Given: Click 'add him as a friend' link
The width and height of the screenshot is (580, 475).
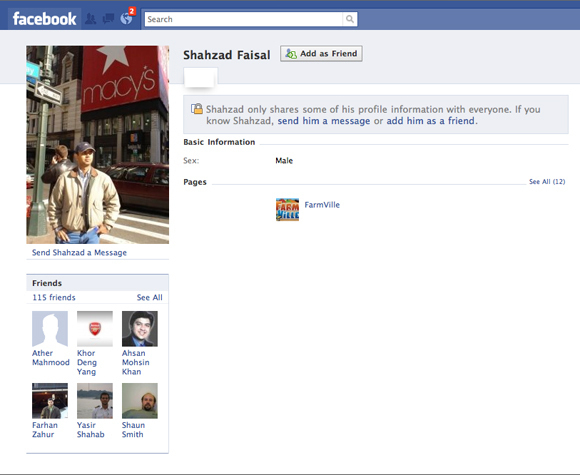Looking at the screenshot, I should 431,121.
